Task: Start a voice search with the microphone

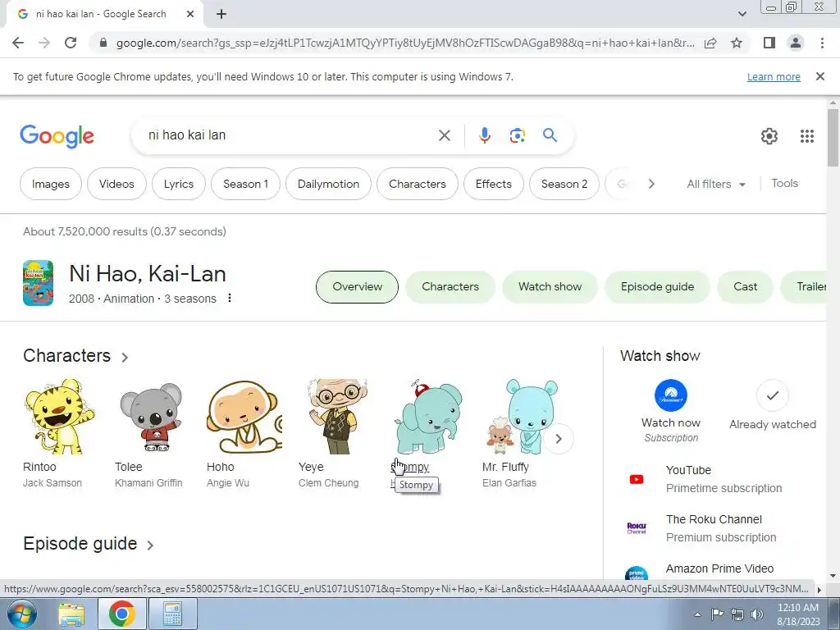Action: (x=484, y=135)
